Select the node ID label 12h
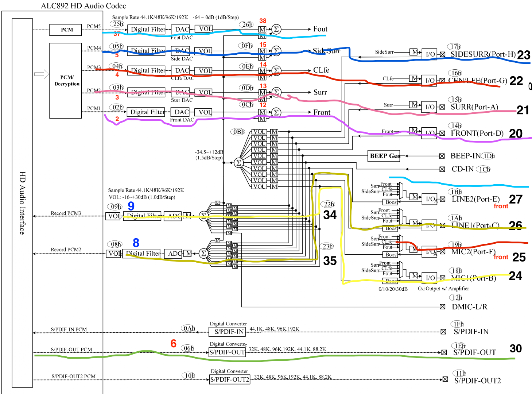The width and height of the screenshot is (532, 394). (x=457, y=298)
